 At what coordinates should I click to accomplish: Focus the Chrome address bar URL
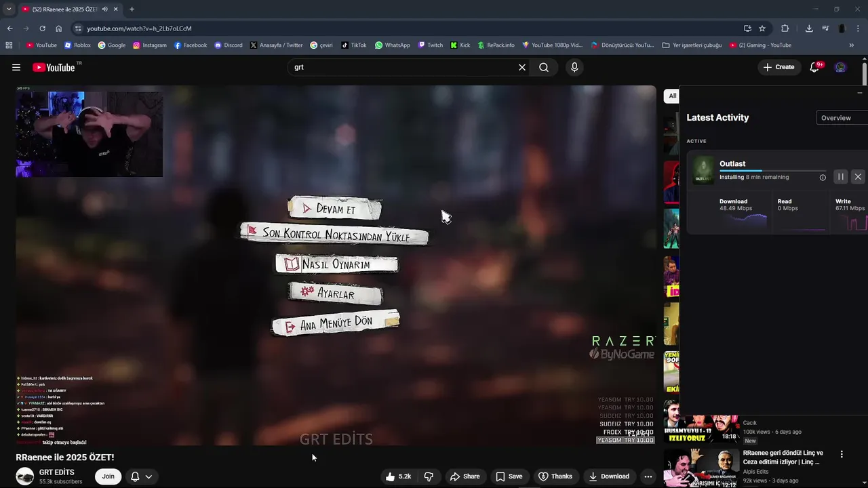click(x=139, y=28)
